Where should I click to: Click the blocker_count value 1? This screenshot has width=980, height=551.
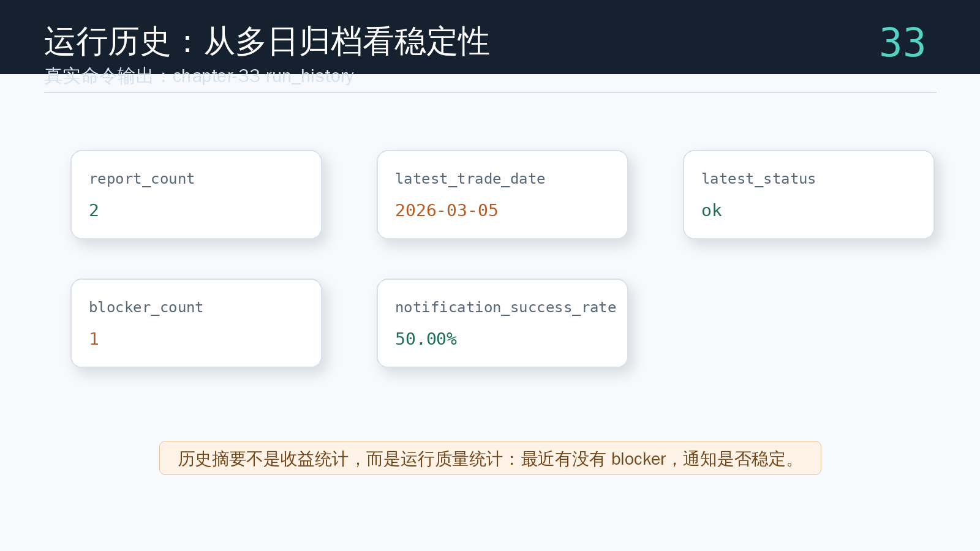click(x=94, y=339)
